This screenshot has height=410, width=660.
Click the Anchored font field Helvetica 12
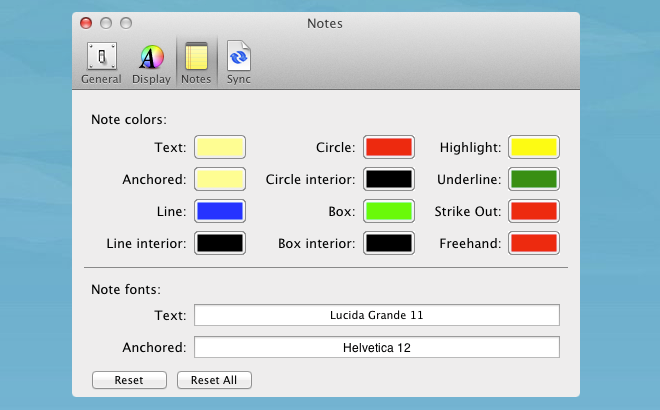(377, 347)
